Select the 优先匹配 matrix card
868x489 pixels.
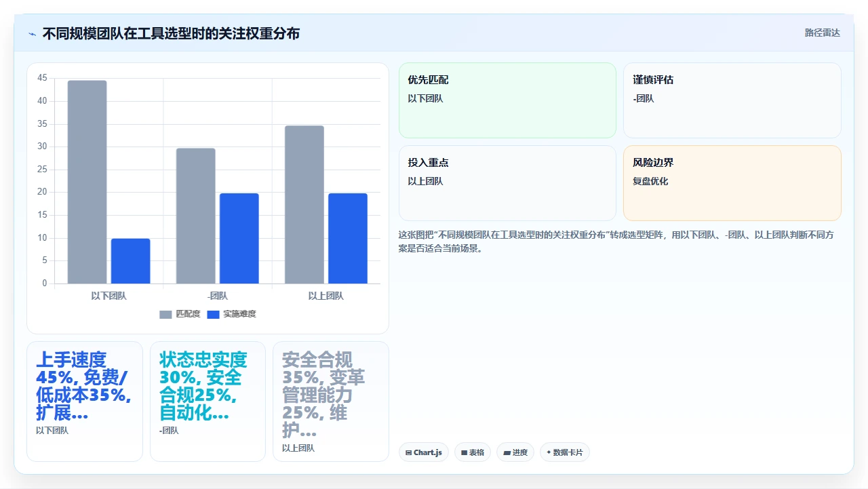507,100
